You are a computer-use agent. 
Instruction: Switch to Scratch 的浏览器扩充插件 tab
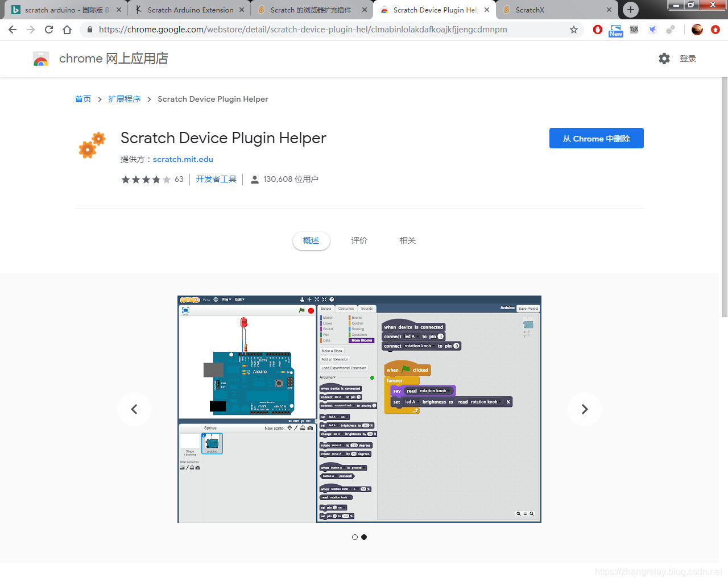312,10
